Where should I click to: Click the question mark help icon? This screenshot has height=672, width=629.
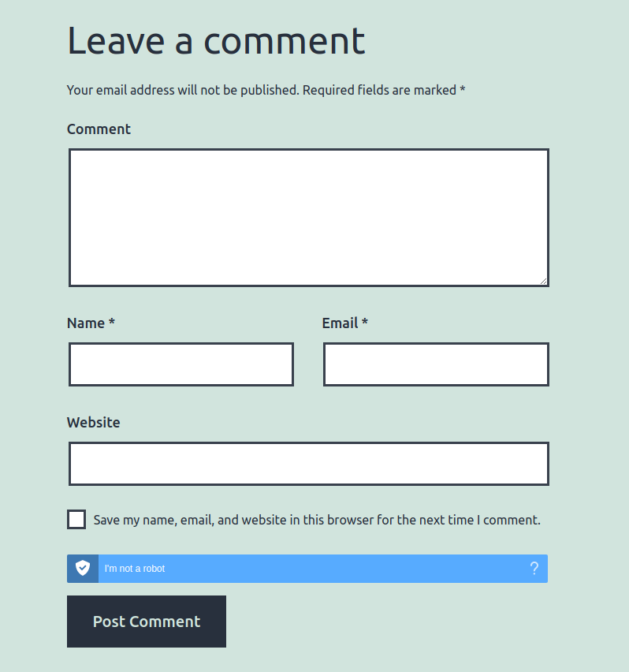tap(534, 569)
